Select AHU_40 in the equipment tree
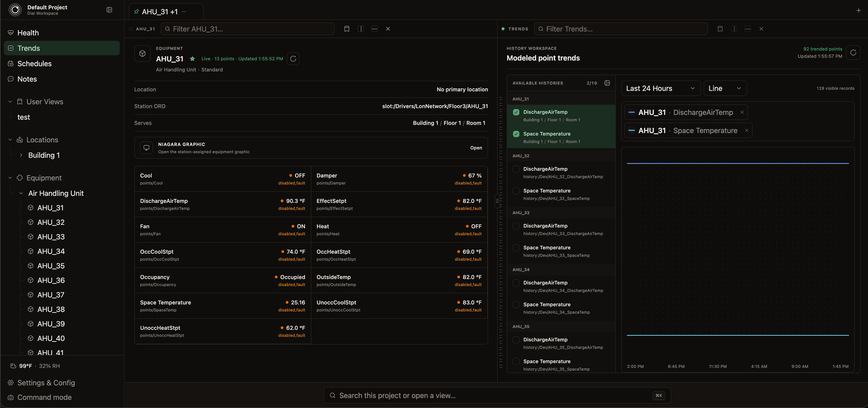This screenshot has height=408, width=868. click(x=51, y=338)
